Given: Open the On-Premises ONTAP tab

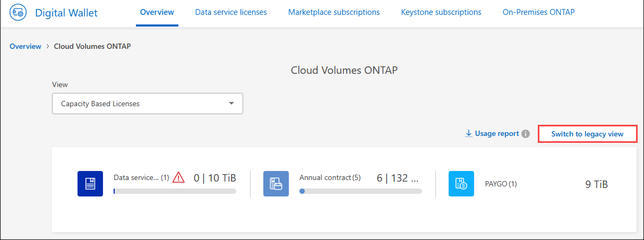Looking at the screenshot, I should pos(538,12).
